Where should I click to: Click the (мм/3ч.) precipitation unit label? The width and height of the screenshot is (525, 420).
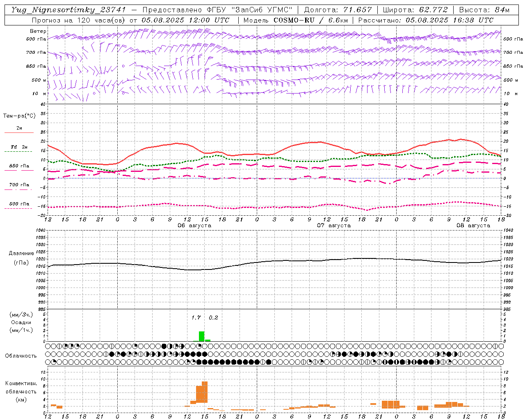tap(21, 315)
